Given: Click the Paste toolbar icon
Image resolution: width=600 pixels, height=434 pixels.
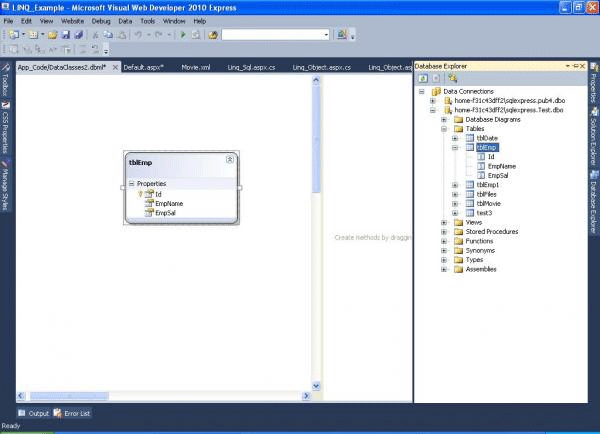Looking at the screenshot, I should [122, 35].
